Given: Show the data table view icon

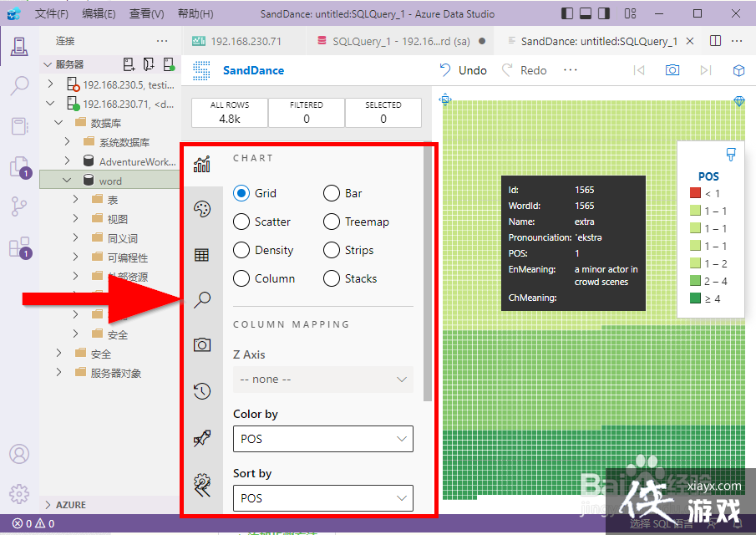Looking at the screenshot, I should pyautogui.click(x=201, y=254).
